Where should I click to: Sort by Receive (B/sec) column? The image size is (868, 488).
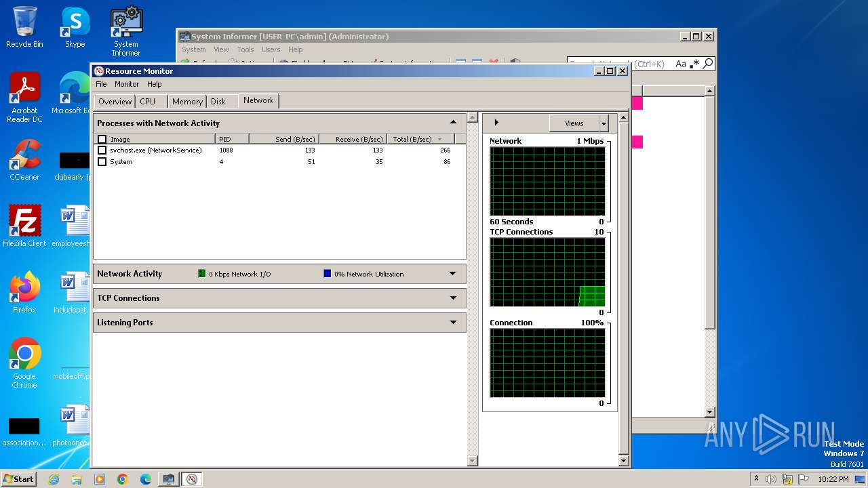[x=352, y=139]
